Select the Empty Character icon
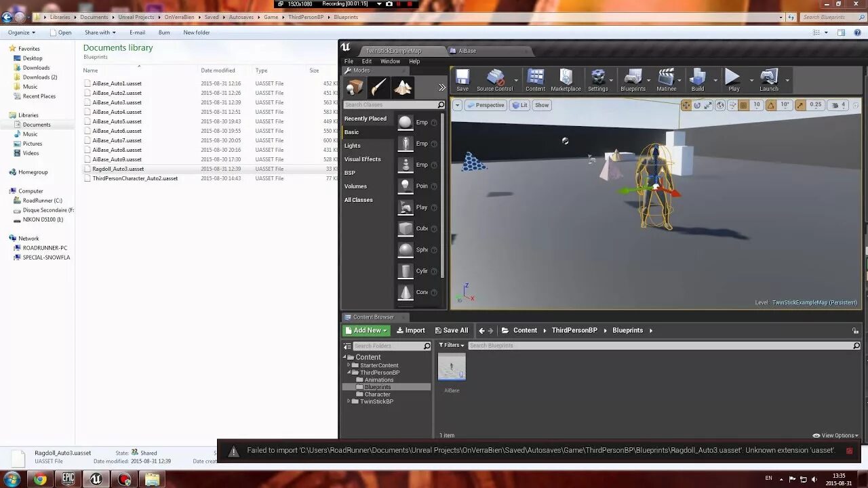This screenshot has width=868, height=488. pyautogui.click(x=405, y=144)
